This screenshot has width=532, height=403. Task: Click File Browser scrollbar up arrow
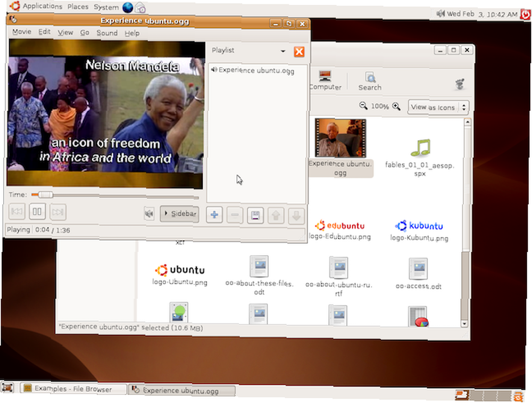pos(467,122)
